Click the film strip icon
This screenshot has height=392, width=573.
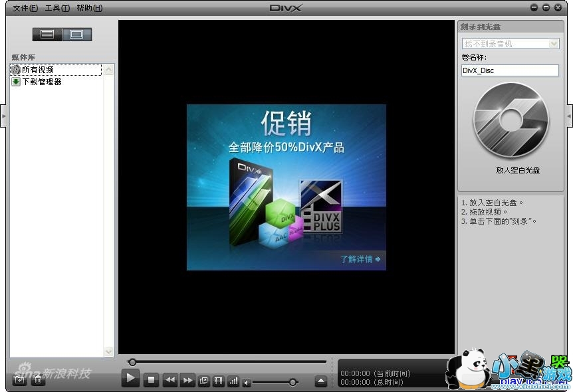(x=218, y=381)
